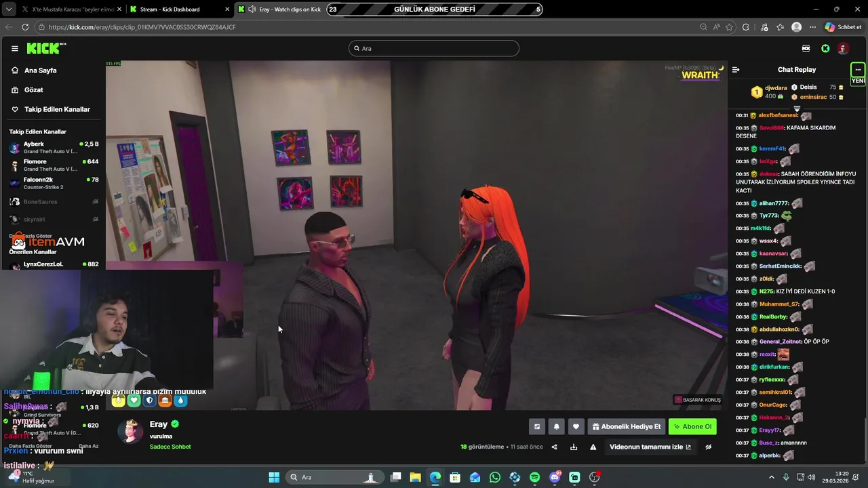Toggle notifications with the bell button
Image resolution: width=868 pixels, height=488 pixels.
click(x=557, y=426)
